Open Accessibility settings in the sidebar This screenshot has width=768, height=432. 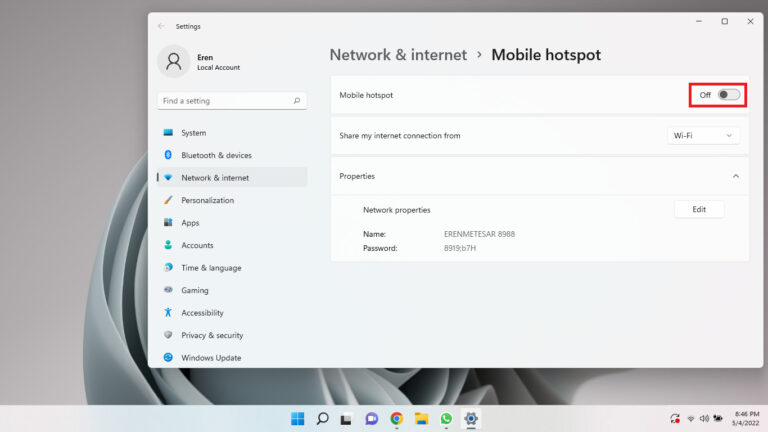point(232,312)
